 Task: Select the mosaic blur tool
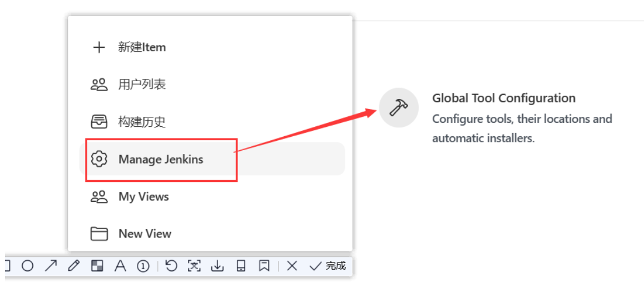click(x=97, y=266)
